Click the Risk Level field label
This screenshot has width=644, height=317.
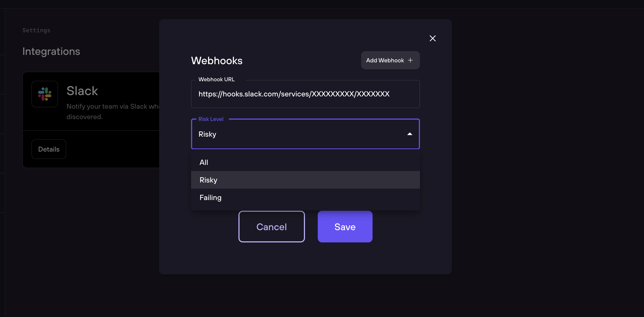click(x=211, y=119)
